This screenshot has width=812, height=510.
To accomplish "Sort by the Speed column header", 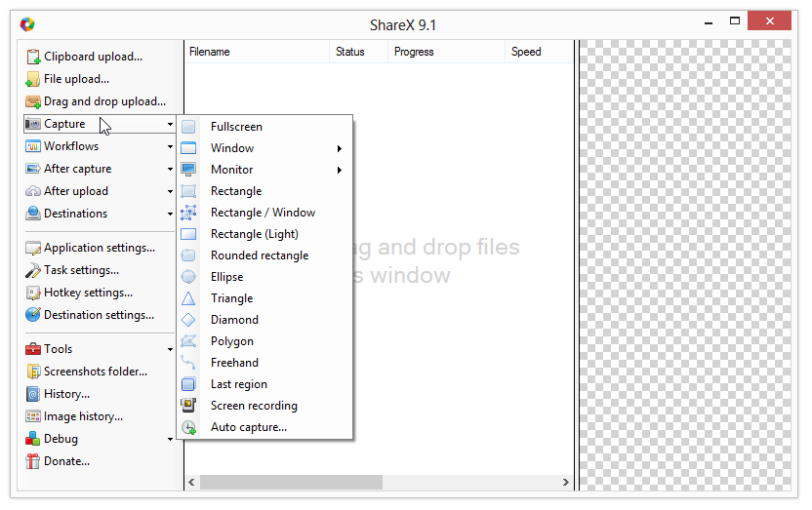I will coord(539,52).
